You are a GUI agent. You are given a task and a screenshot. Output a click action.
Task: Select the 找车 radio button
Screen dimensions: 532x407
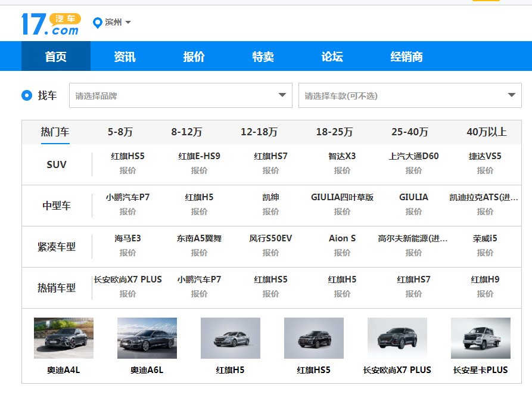[x=27, y=95]
